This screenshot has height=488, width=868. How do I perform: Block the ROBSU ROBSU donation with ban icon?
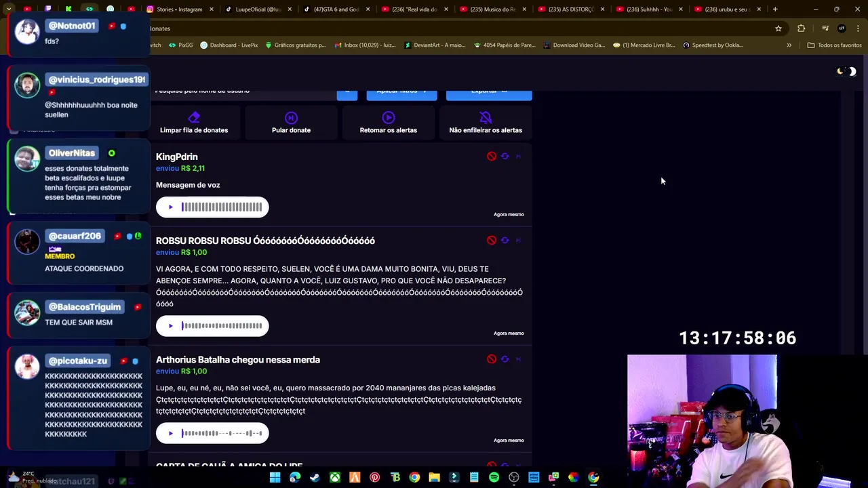point(492,241)
